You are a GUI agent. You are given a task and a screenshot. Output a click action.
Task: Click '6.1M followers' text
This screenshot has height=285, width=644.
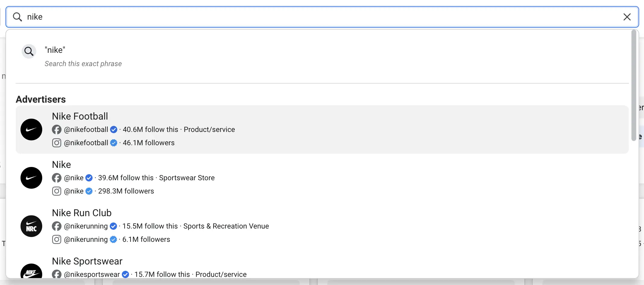pos(146,239)
